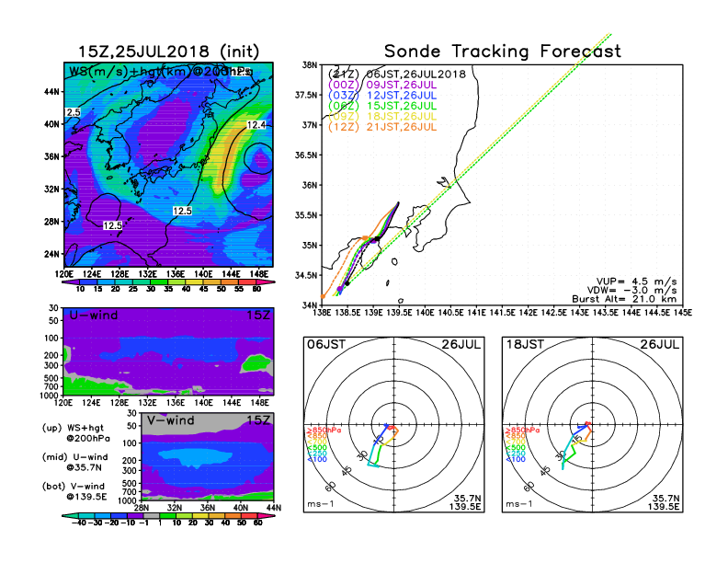728x563 pixels.
Task: Click the '06JST' hodograph heading
Action: [326, 344]
